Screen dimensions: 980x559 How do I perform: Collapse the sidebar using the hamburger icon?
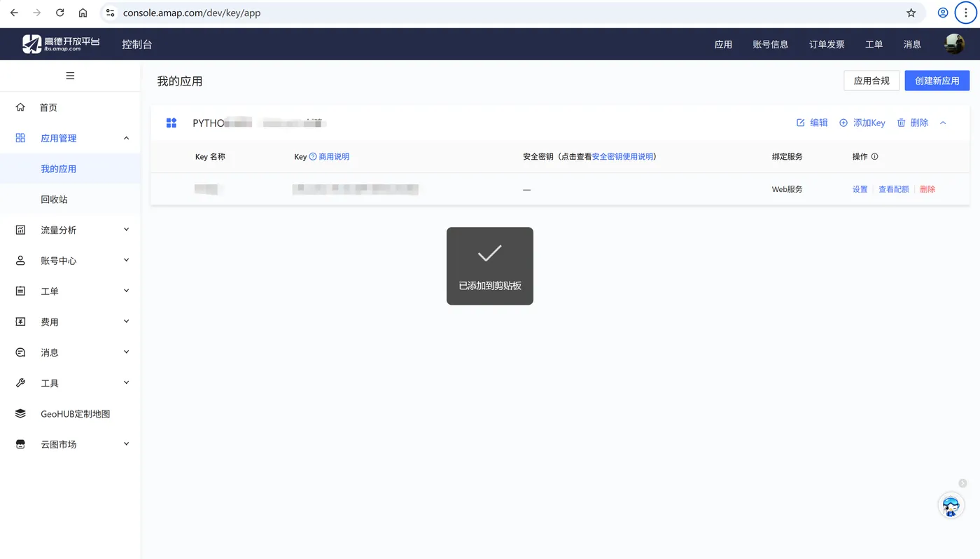pyautogui.click(x=70, y=76)
